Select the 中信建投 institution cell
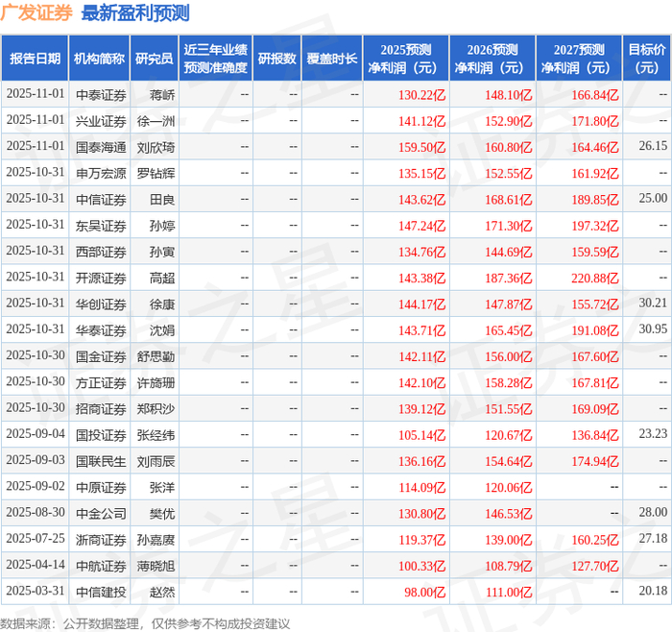This screenshot has height=632, width=672. tap(101, 592)
